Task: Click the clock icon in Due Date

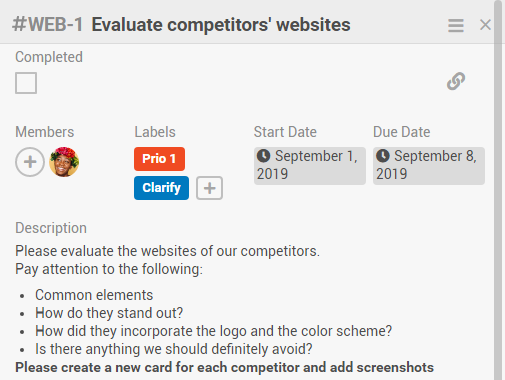Action: (383, 156)
